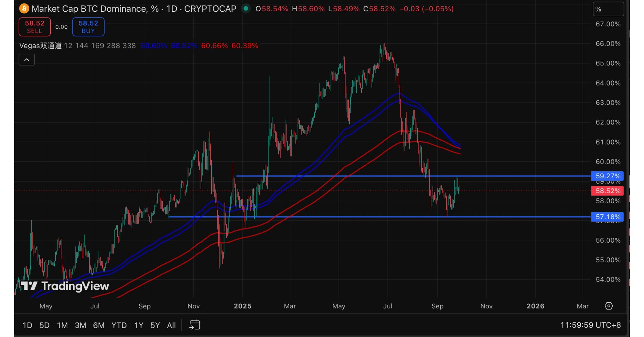Select the 5D time range
644x337 pixels.
(44, 325)
